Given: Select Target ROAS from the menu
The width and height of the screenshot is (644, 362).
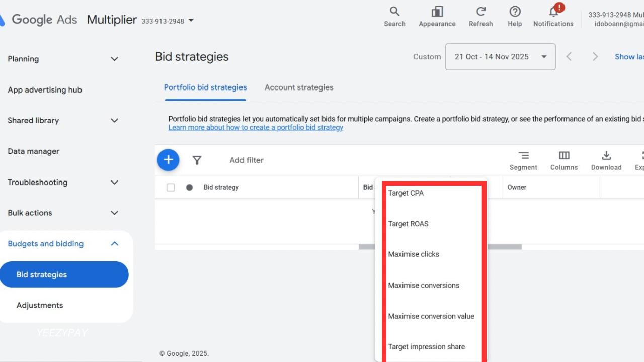Looking at the screenshot, I should pyautogui.click(x=408, y=224).
